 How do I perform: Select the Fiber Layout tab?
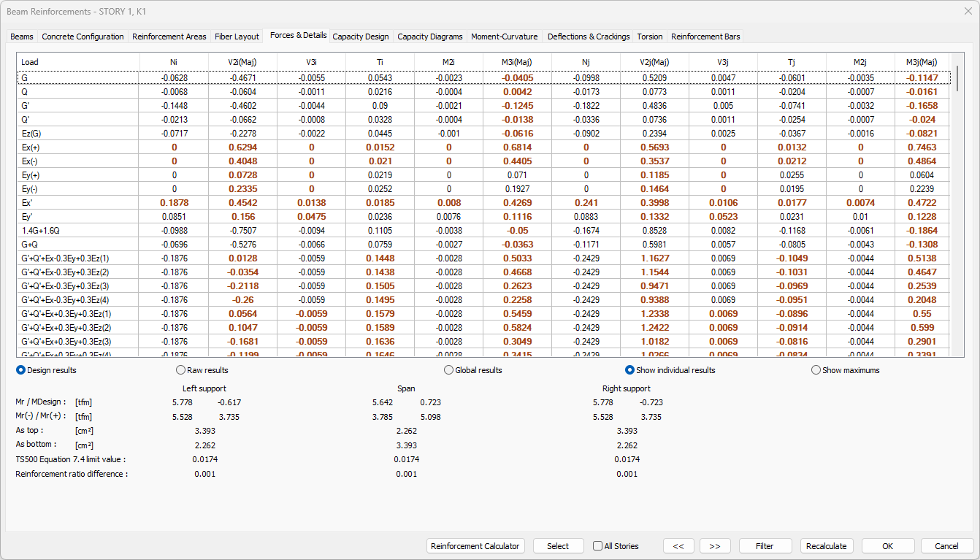coord(237,37)
